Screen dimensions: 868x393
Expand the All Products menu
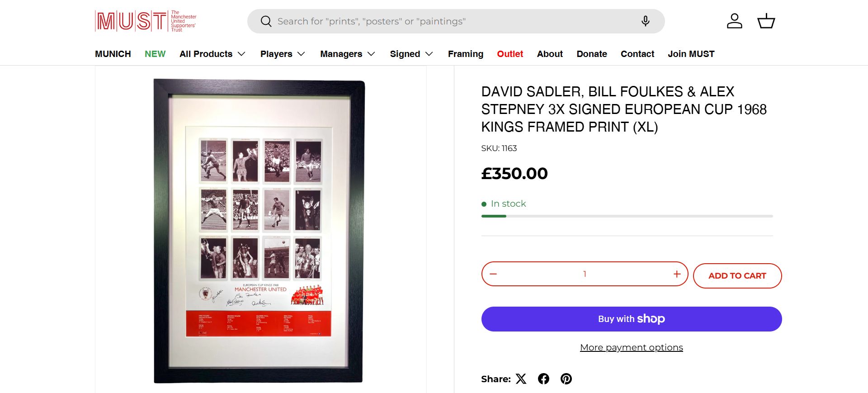click(x=212, y=54)
